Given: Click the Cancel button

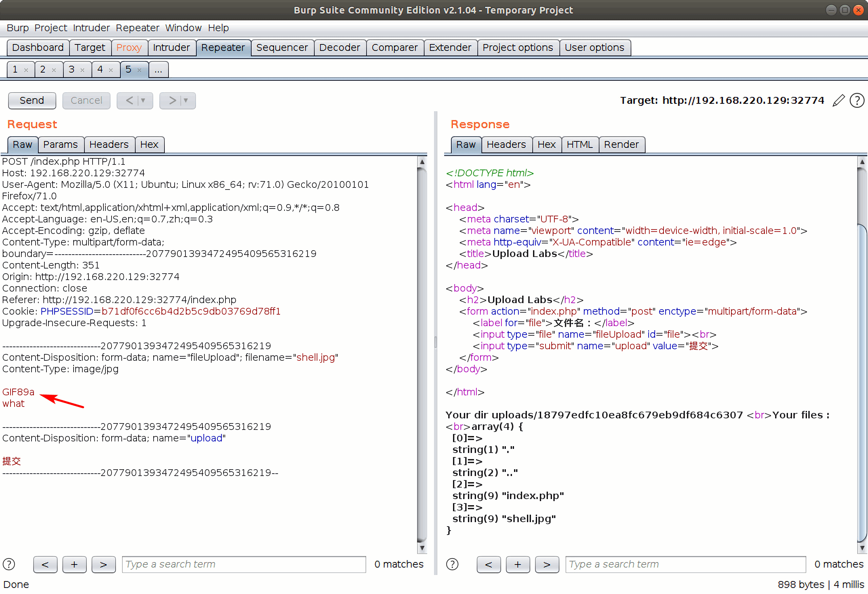Looking at the screenshot, I should (86, 100).
